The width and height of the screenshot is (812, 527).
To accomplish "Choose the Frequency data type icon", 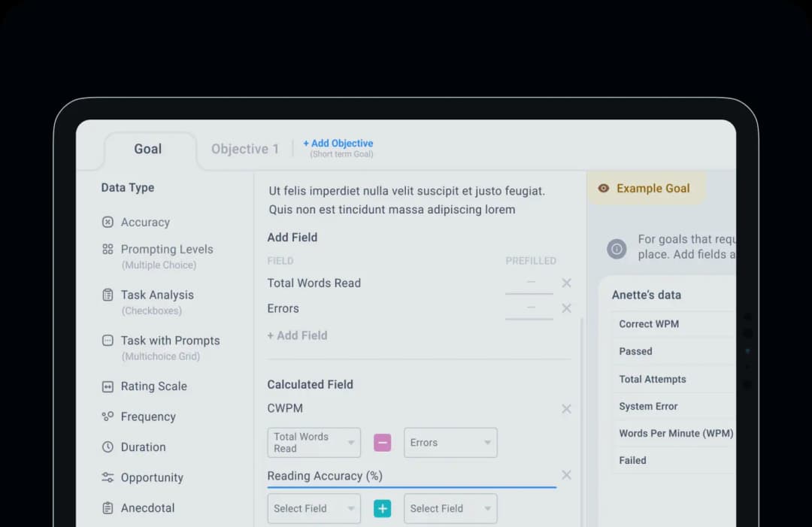I will coord(108,416).
